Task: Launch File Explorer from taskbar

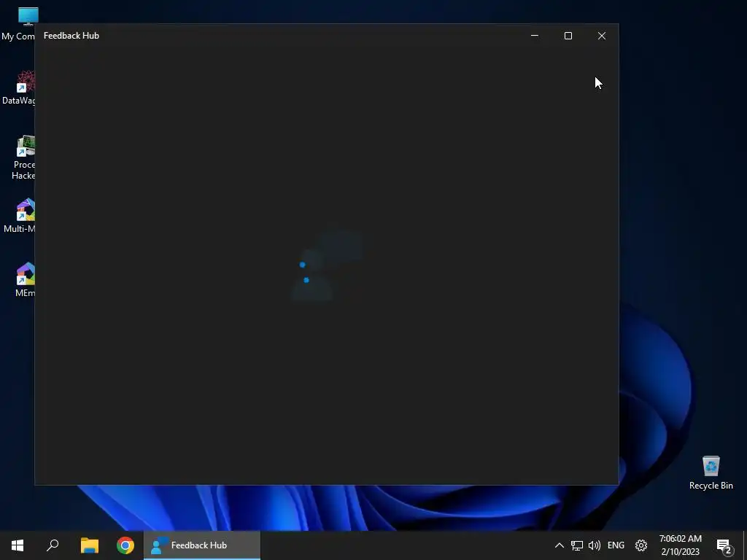Action: (89, 545)
